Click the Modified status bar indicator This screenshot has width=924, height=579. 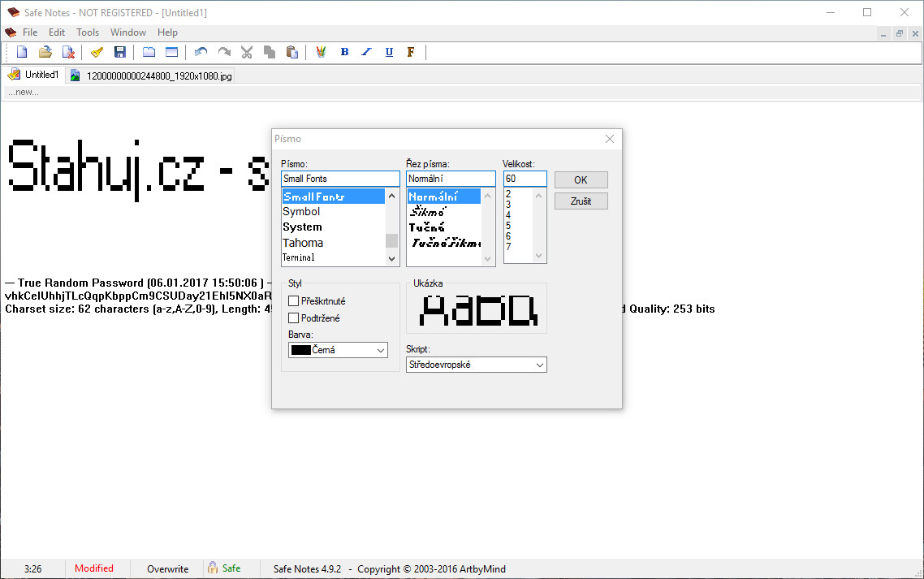pyautogui.click(x=93, y=568)
